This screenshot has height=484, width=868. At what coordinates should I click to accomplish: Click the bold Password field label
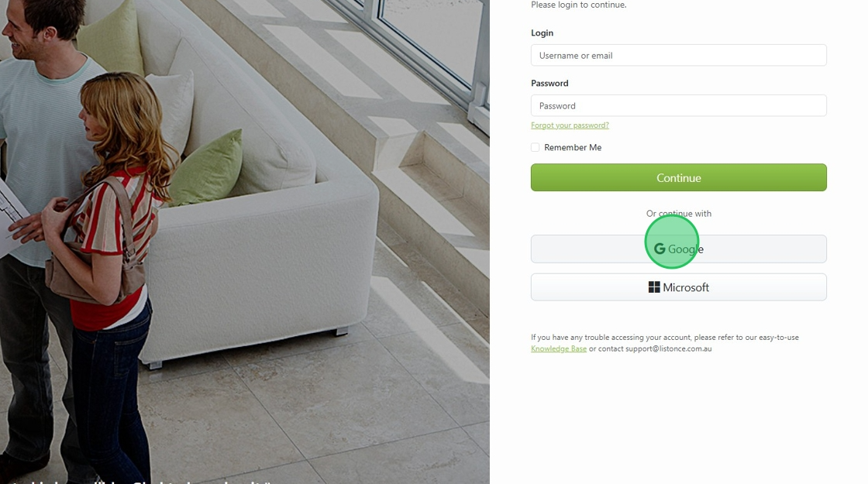coord(549,84)
